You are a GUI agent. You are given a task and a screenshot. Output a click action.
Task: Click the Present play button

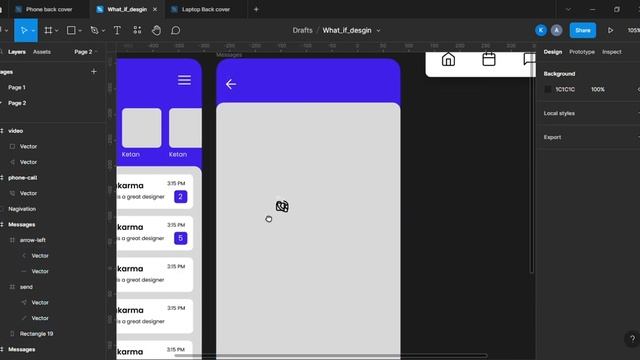click(610, 30)
